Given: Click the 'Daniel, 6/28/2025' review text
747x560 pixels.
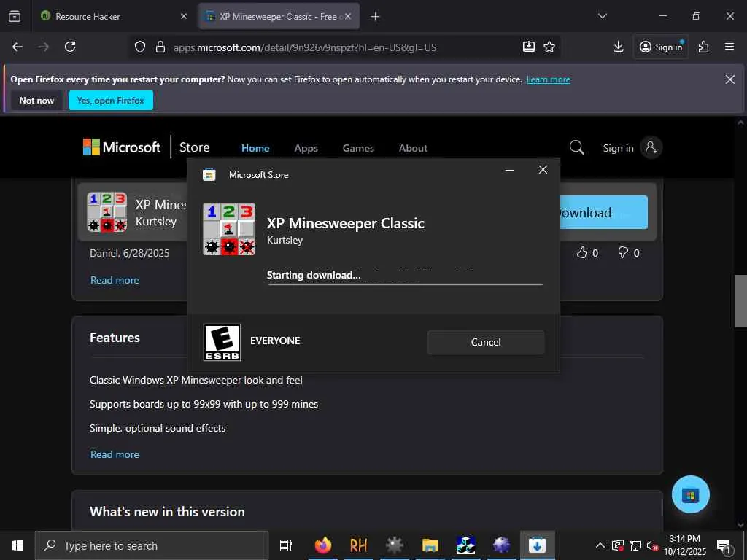Looking at the screenshot, I should coord(130,253).
